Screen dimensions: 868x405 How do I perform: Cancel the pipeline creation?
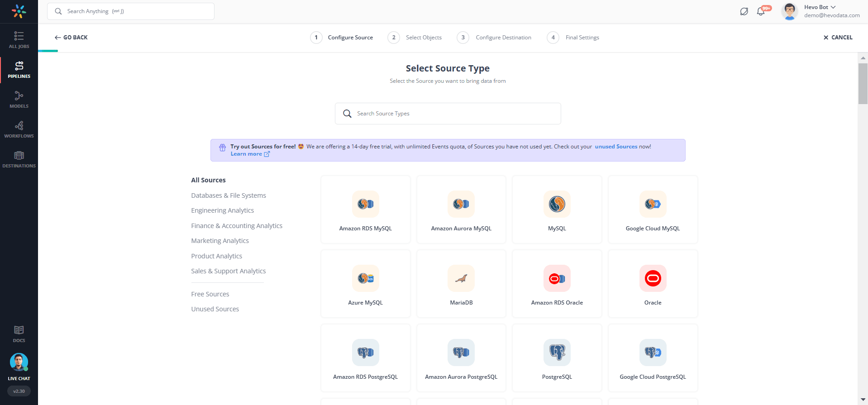pyautogui.click(x=838, y=38)
